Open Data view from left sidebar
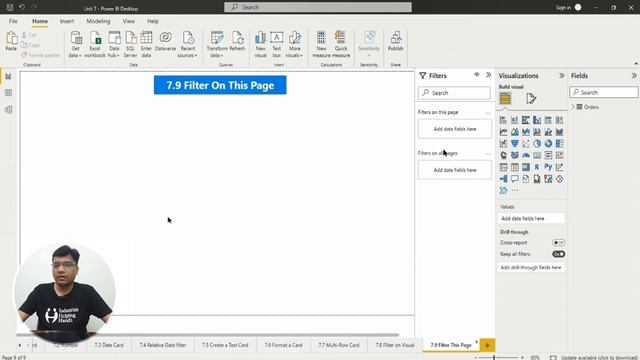Viewport: 640px width, 360px height. pyautogui.click(x=8, y=93)
